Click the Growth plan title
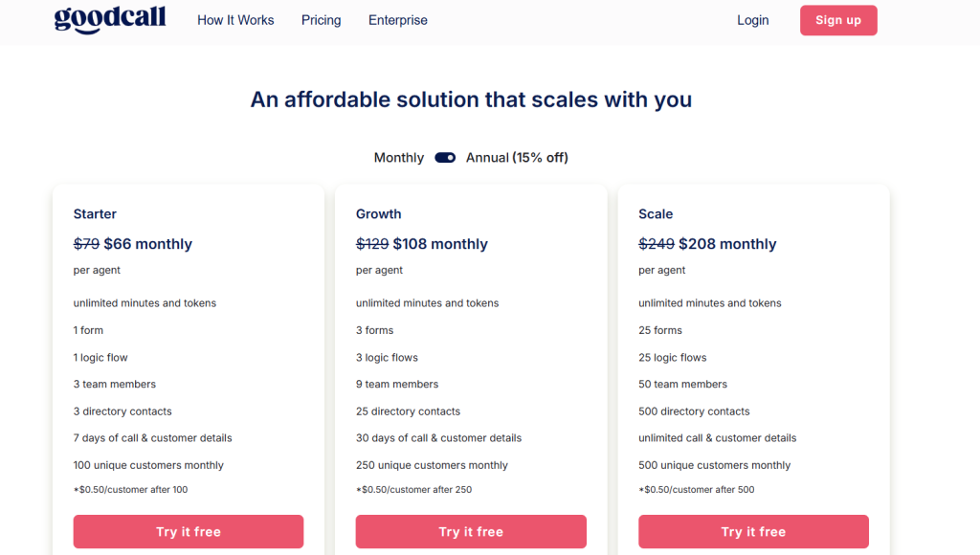The image size is (980, 555). click(378, 214)
